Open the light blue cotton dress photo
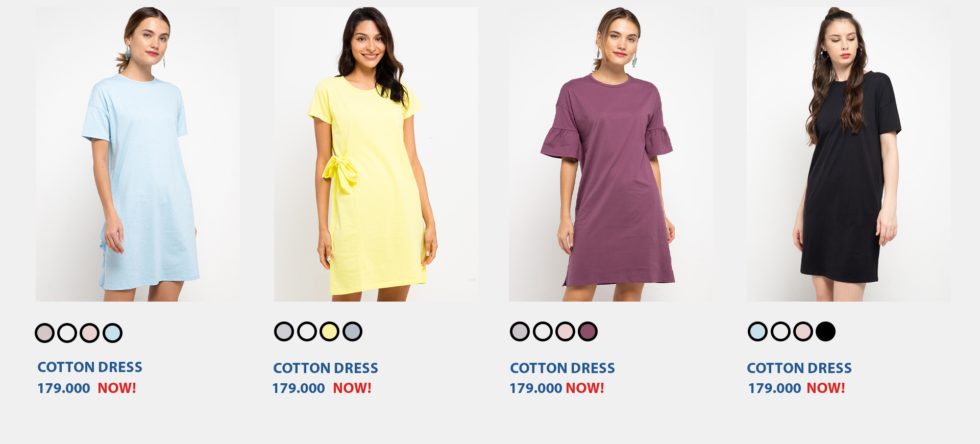 (x=137, y=154)
